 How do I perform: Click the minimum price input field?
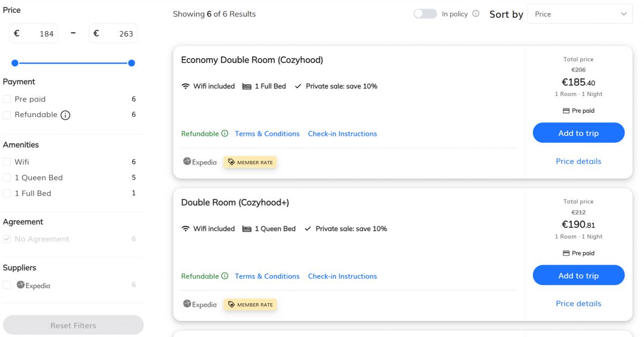point(40,34)
